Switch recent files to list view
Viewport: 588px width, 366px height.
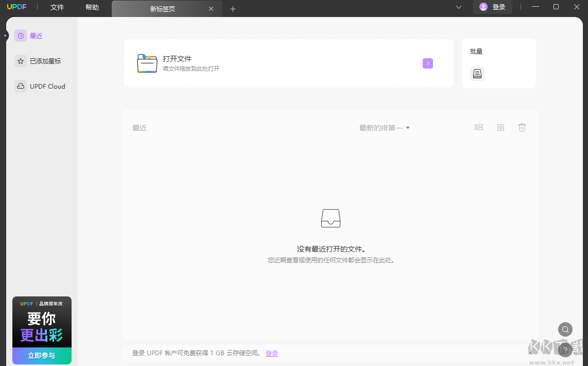pos(478,127)
